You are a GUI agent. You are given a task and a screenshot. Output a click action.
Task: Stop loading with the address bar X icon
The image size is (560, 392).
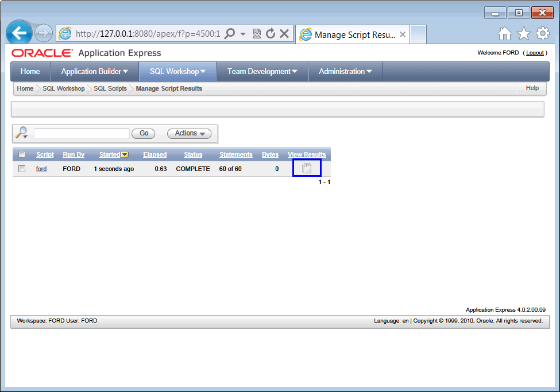pos(284,33)
